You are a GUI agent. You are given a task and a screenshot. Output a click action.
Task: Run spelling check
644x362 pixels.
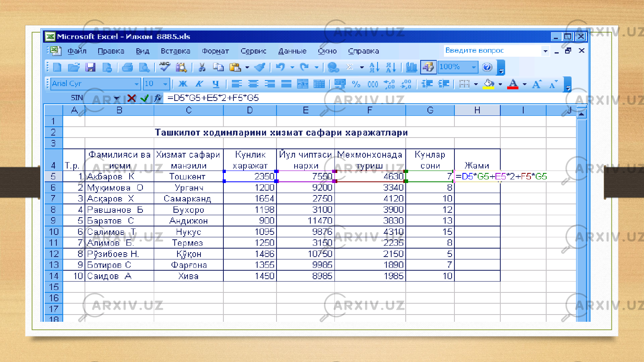(164, 67)
